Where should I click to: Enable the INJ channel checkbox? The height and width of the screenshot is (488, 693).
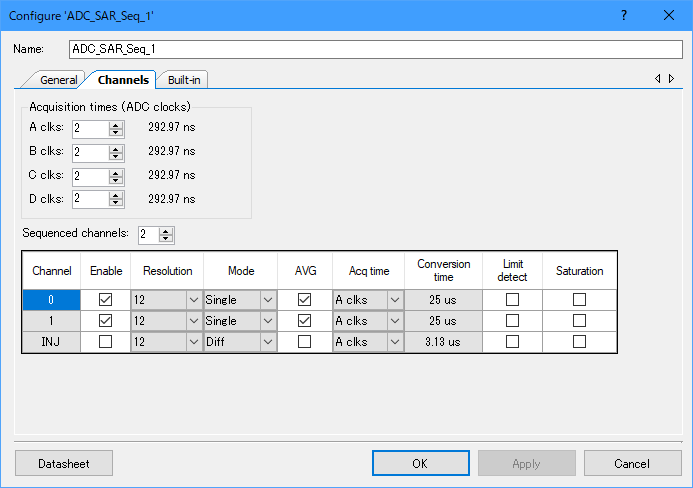pyautogui.click(x=106, y=342)
